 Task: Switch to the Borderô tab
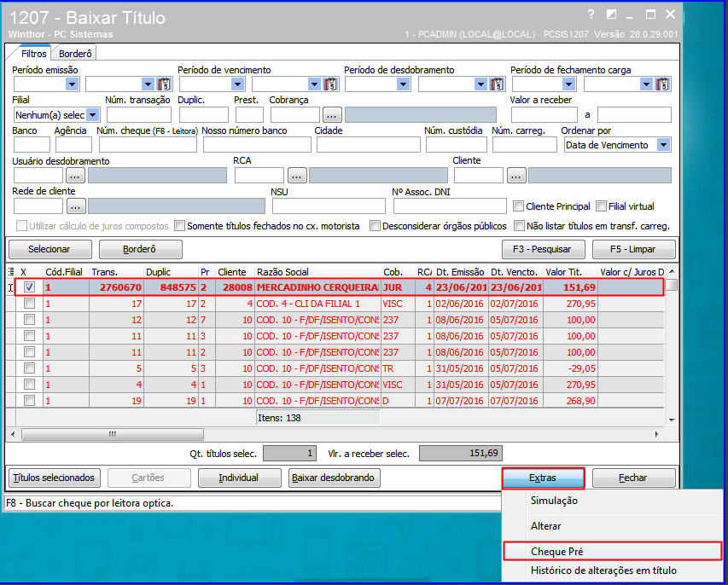pos(75,54)
